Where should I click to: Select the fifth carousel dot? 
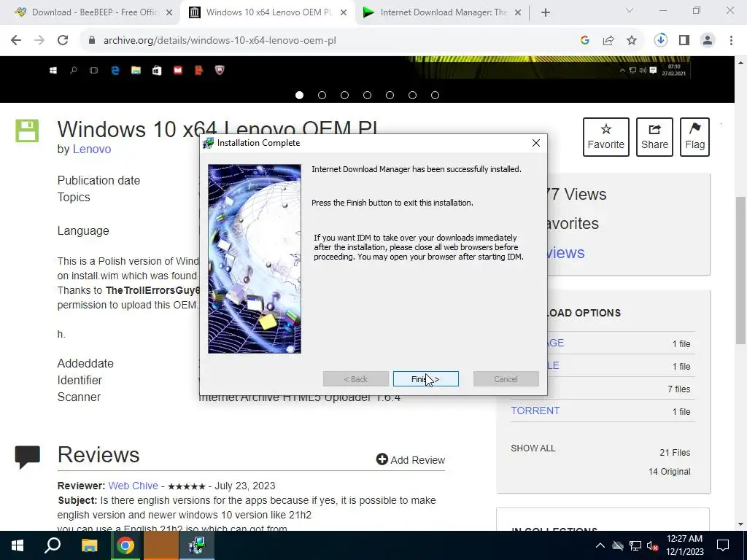click(390, 96)
